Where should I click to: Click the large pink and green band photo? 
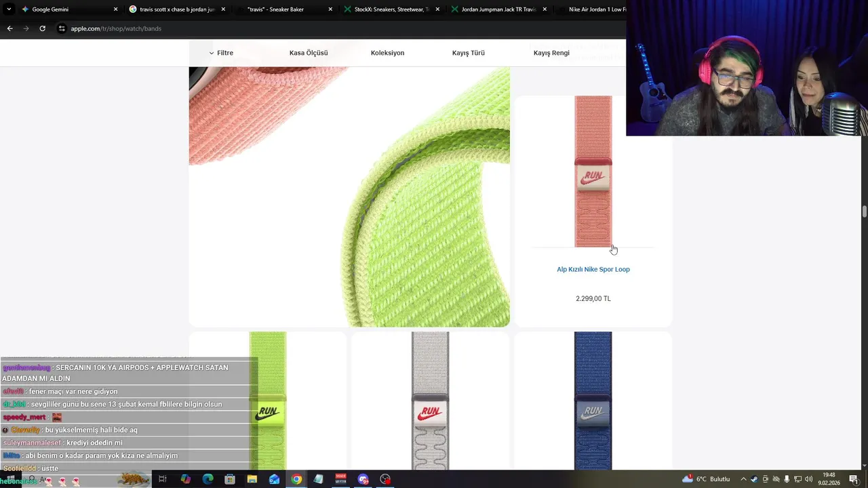(349, 197)
